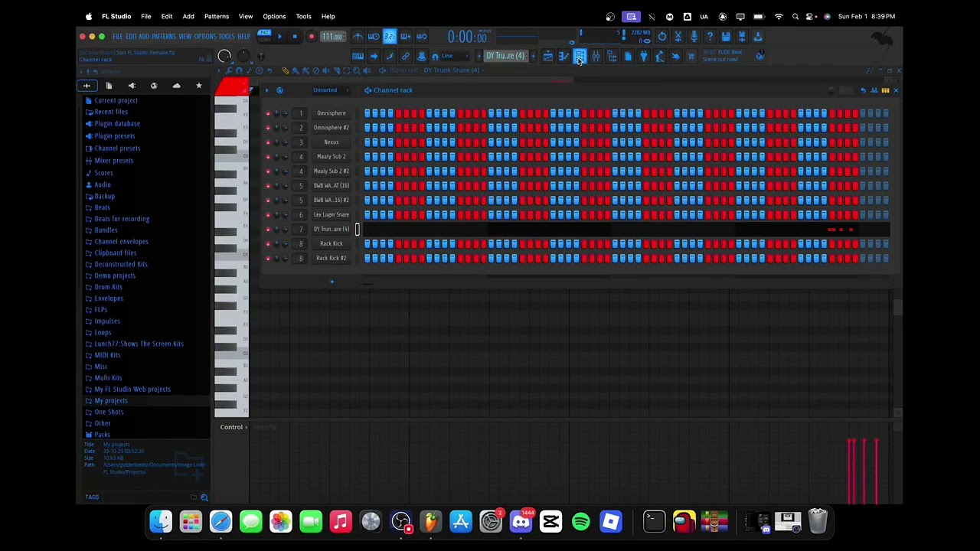
Task: Open the DY Tru..re (4) pattern selector
Action: pos(505,56)
